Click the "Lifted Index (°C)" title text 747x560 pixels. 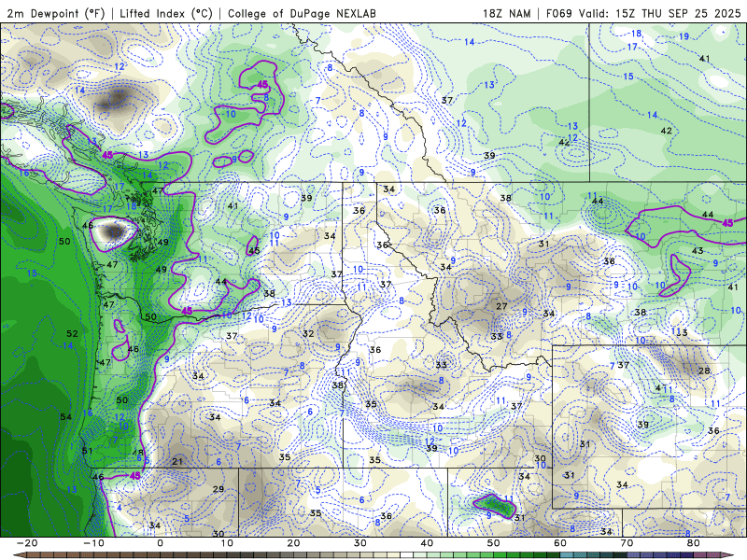[x=166, y=13]
